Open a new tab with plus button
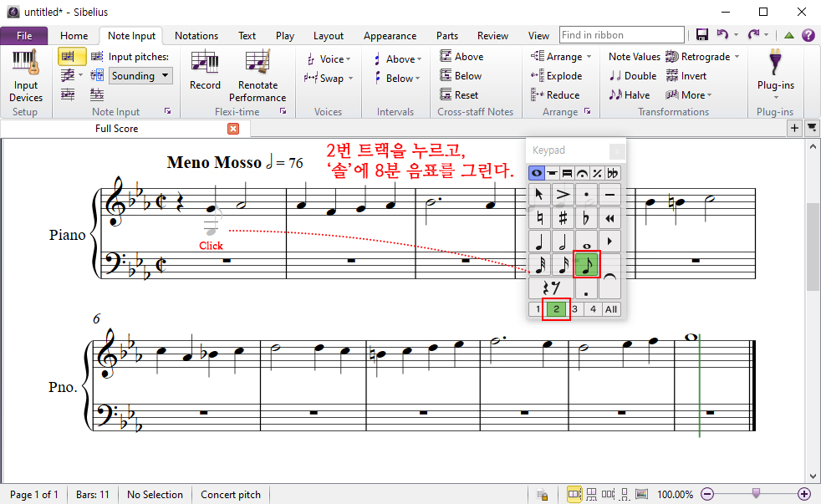Image resolution: width=821 pixels, height=504 pixels. click(x=794, y=128)
